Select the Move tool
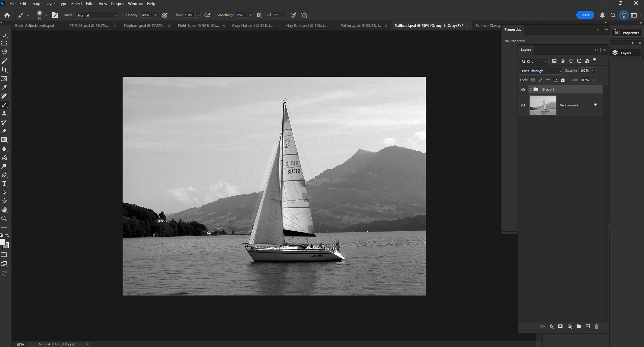The height and width of the screenshot is (347, 644). 4,34
